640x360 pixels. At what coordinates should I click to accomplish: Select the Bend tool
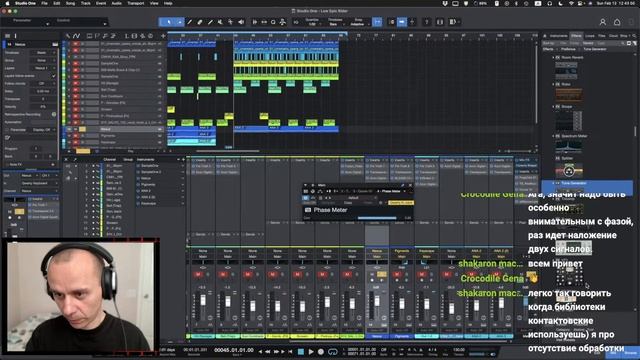[231, 22]
